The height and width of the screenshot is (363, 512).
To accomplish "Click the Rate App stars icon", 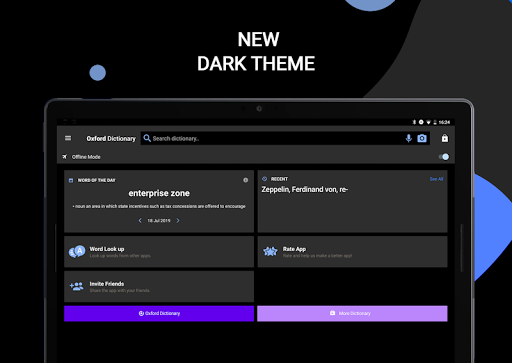I will pyautogui.click(x=270, y=252).
